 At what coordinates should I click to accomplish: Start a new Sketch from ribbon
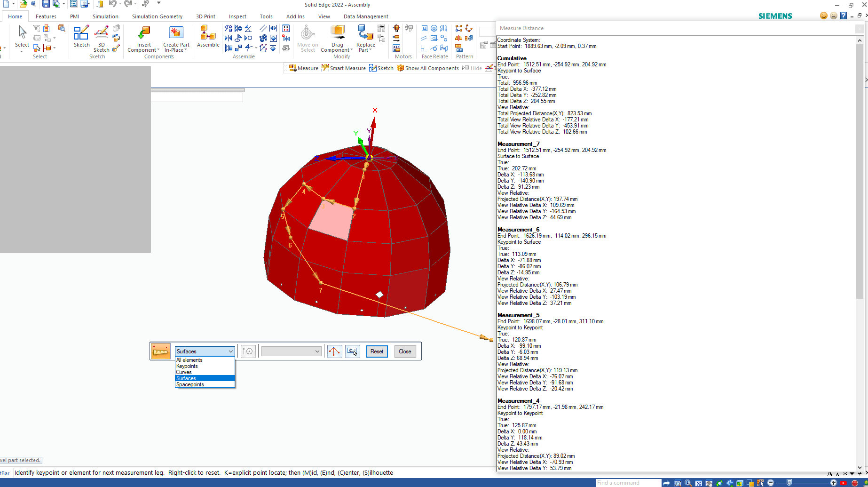(x=81, y=36)
